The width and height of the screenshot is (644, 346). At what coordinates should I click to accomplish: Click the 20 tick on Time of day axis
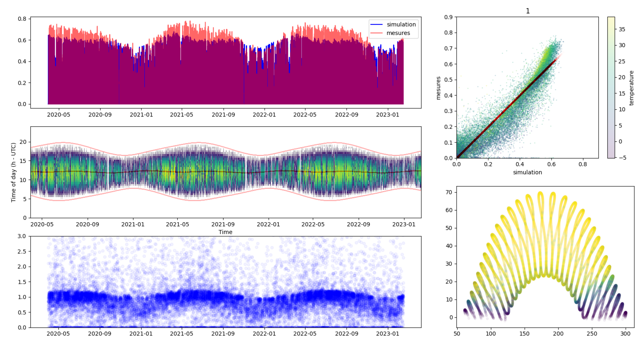(23, 142)
